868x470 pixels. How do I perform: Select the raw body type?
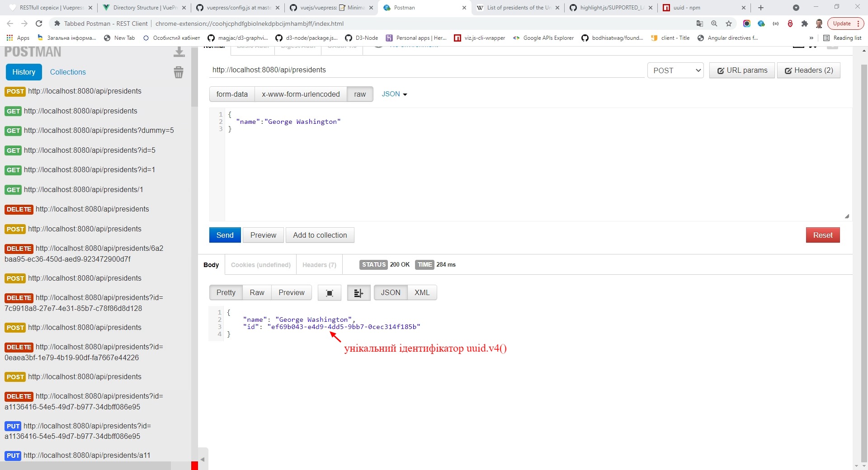[x=360, y=94]
